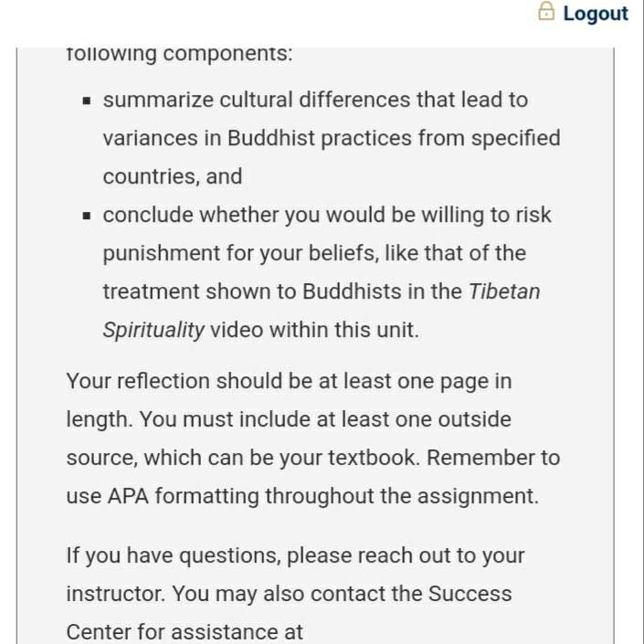Click the words "Success" in contact sentence
The image size is (644, 644).
click(470, 594)
